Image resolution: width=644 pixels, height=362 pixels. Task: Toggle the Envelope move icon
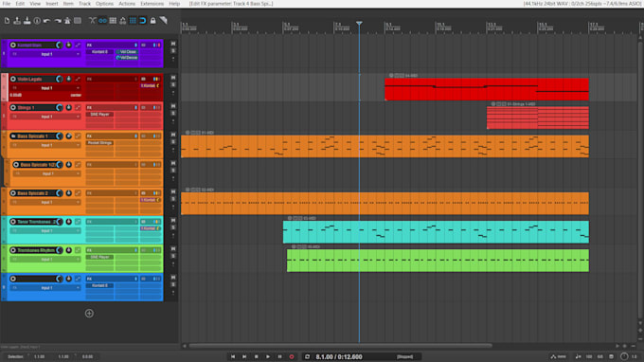click(122, 21)
